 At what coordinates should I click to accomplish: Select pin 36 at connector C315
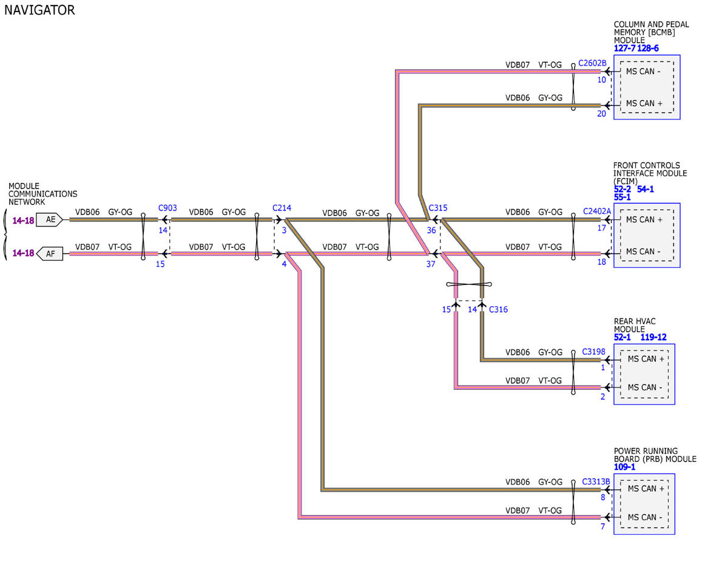click(x=431, y=230)
